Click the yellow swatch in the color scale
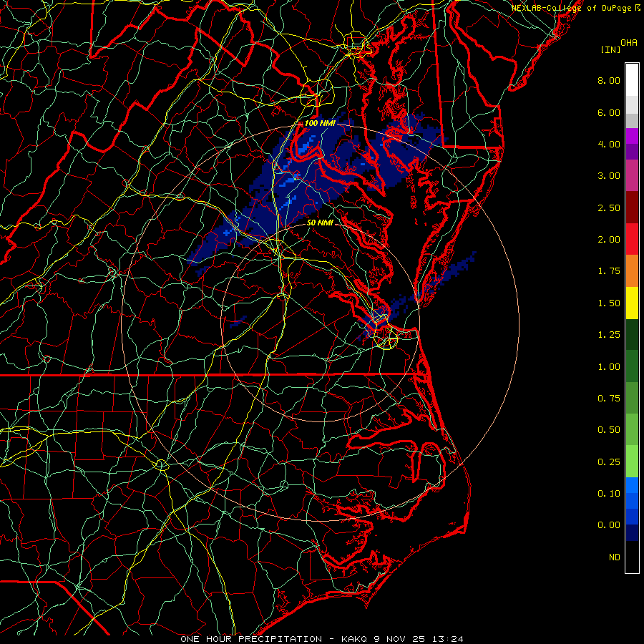644x644 pixels. coord(632,303)
